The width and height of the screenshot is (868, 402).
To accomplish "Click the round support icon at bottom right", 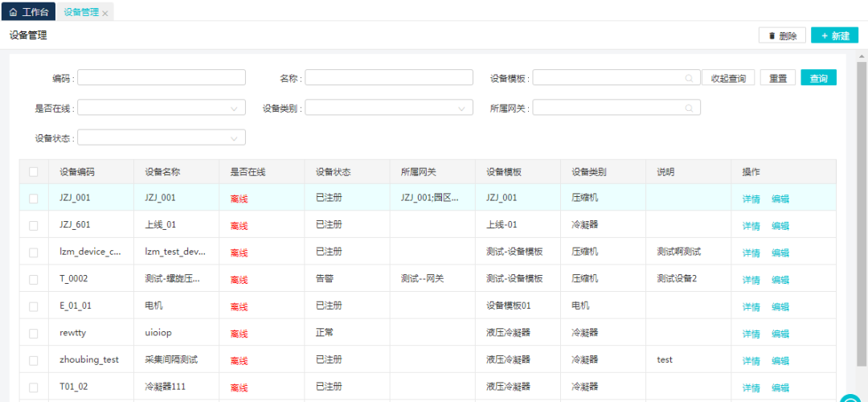I will [850, 396].
